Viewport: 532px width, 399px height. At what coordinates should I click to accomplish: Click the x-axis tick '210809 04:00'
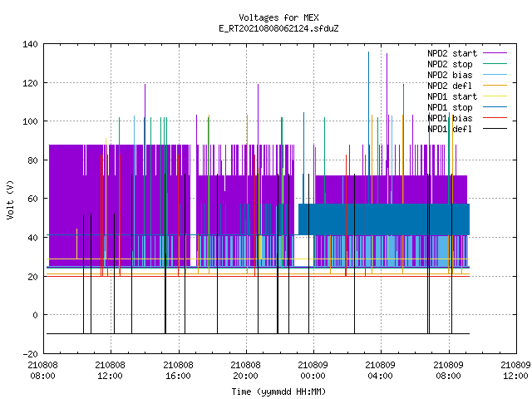[x=381, y=371]
